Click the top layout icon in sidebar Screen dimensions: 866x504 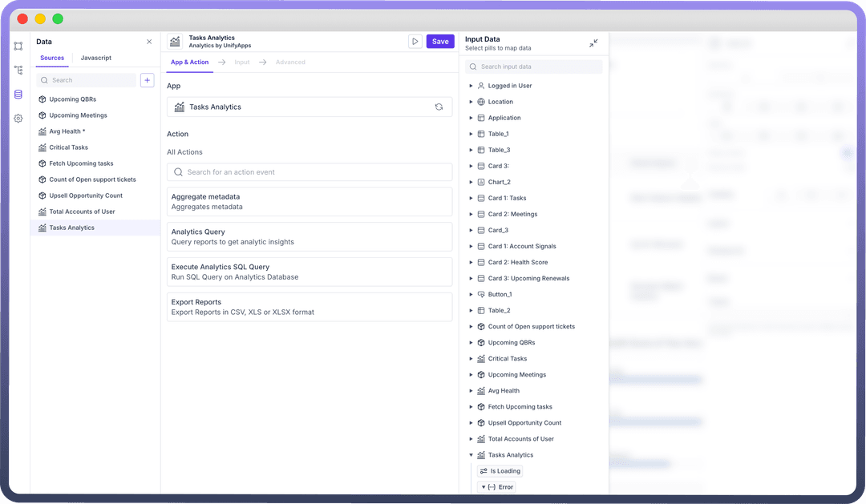18,46
